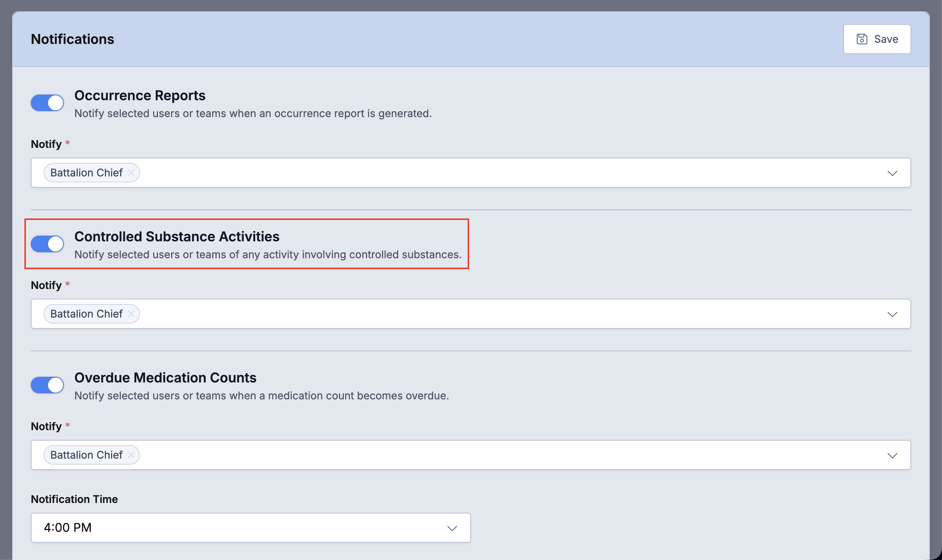This screenshot has width=942, height=560.
Task: Click the Occurrence Reports title text
Action: (x=140, y=95)
